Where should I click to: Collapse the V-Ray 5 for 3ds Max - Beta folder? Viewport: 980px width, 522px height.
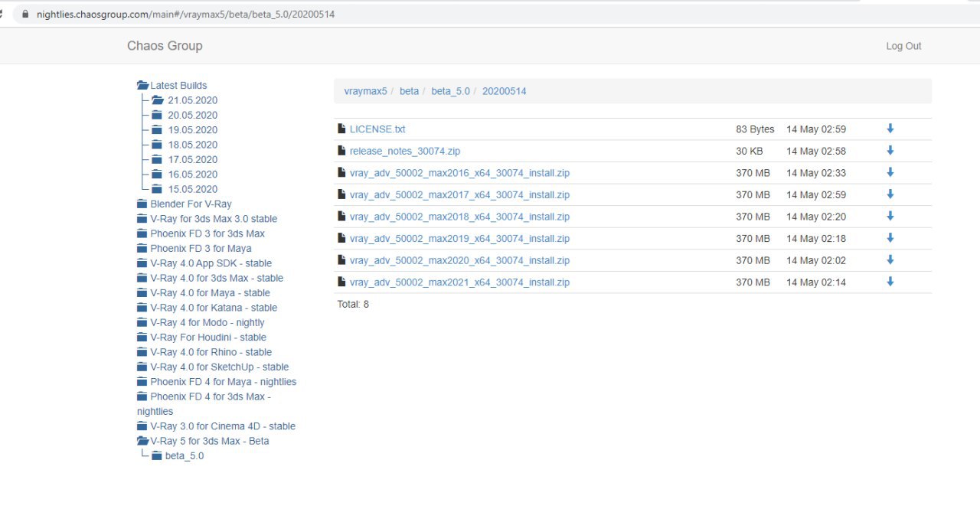pyautogui.click(x=142, y=441)
